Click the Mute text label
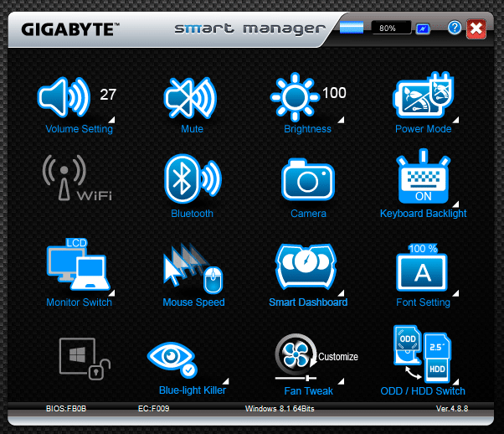 click(192, 129)
